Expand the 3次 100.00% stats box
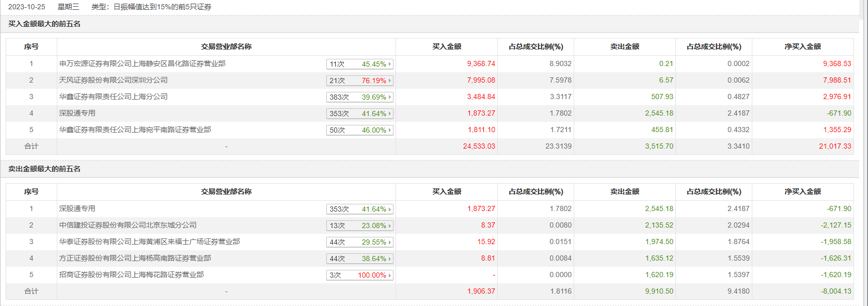 (360, 275)
